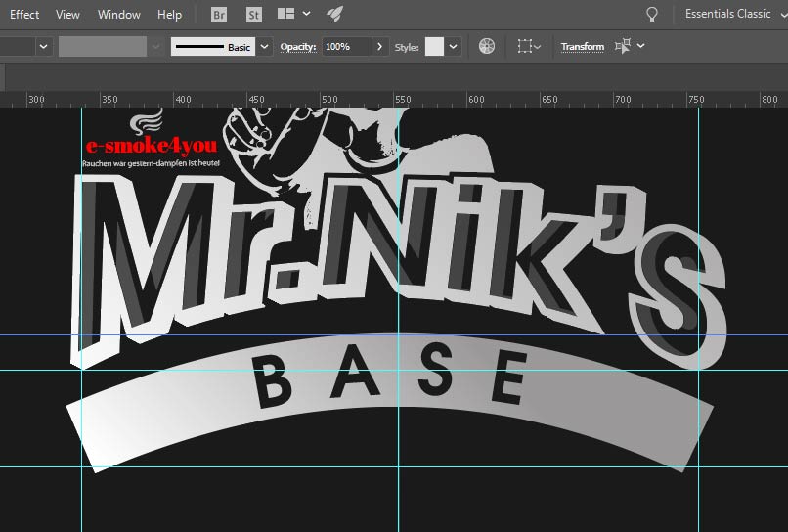Image resolution: width=788 pixels, height=532 pixels.
Task: Open the graphic Style dropdown arrow
Action: tap(454, 47)
